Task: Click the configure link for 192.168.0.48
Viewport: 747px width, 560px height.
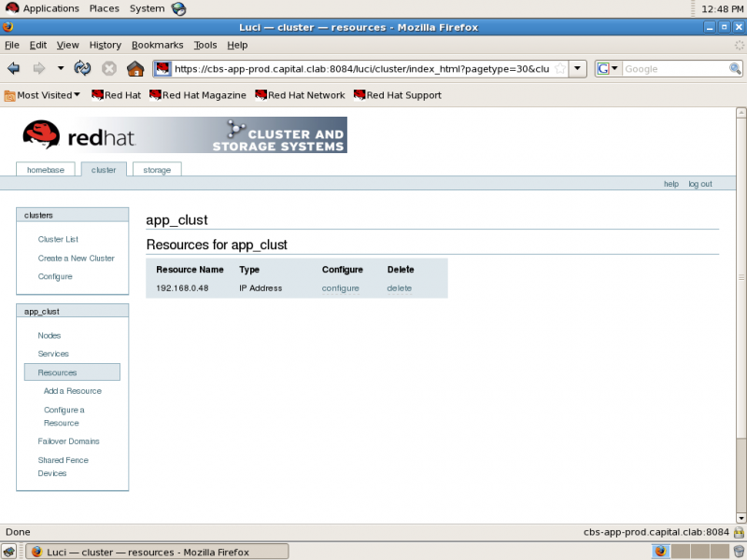Action: coord(340,288)
